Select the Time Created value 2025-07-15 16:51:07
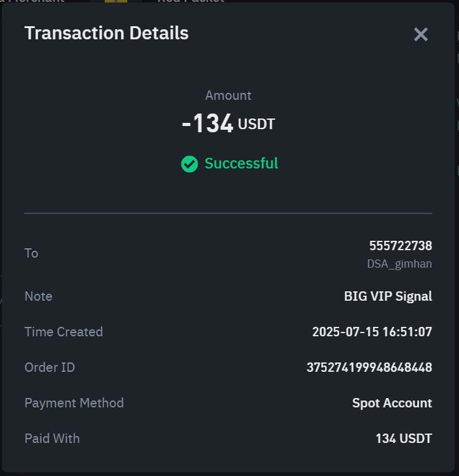459x476 pixels. click(x=372, y=332)
